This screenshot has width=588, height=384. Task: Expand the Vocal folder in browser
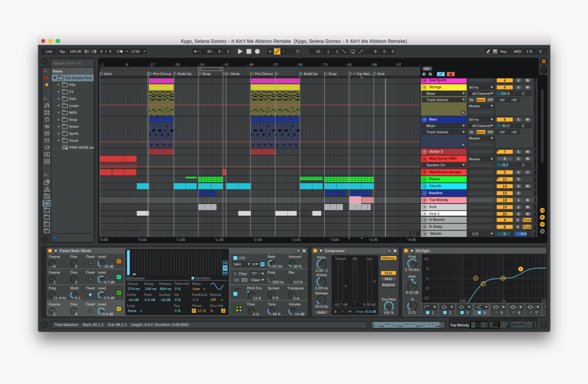coord(59,140)
